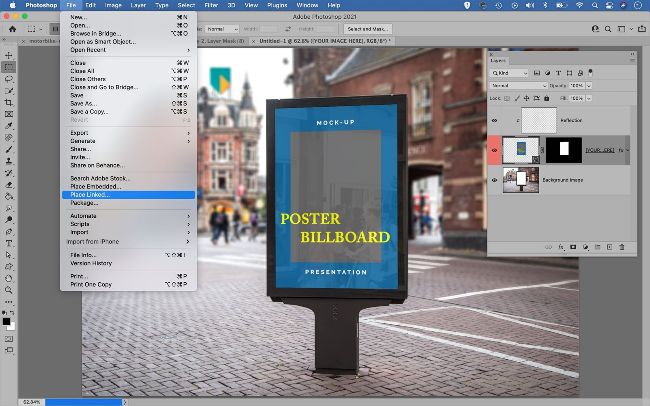650x406 pixels.
Task: Click the foreground color swatch
Action: point(7,321)
